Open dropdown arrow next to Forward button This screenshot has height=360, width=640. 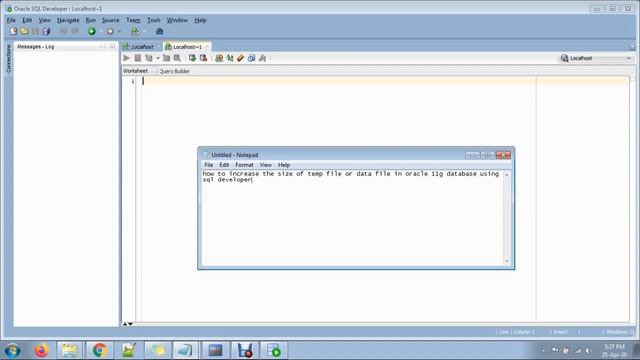pyautogui.click(x=119, y=31)
